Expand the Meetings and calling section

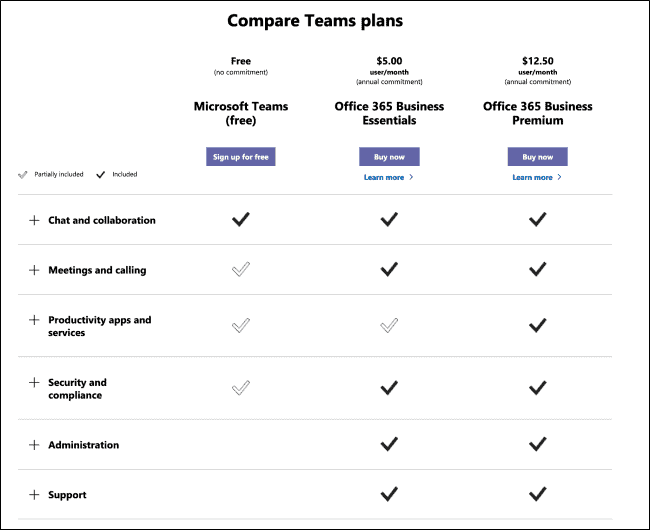pyautogui.click(x=34, y=270)
